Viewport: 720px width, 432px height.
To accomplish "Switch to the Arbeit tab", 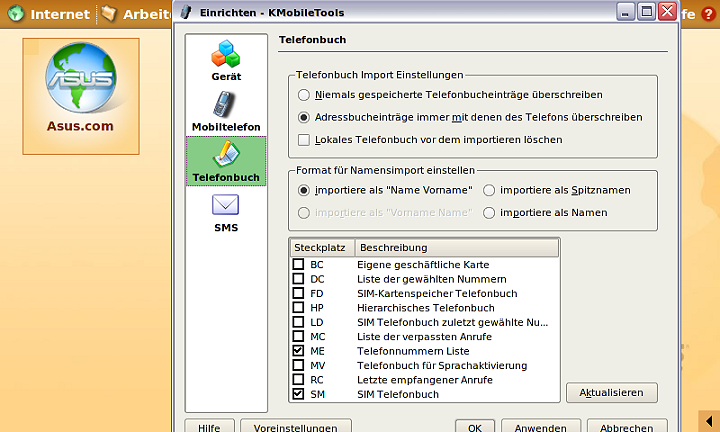I will coord(135,14).
